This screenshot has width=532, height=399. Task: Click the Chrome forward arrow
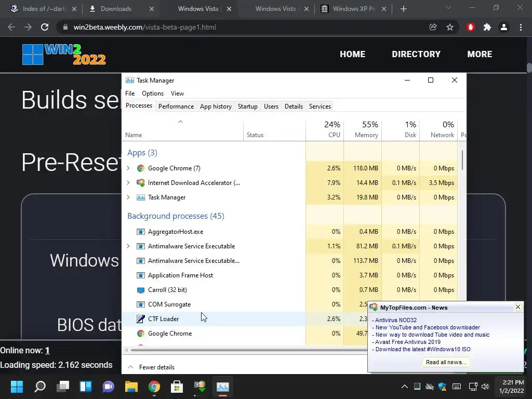coord(28,27)
